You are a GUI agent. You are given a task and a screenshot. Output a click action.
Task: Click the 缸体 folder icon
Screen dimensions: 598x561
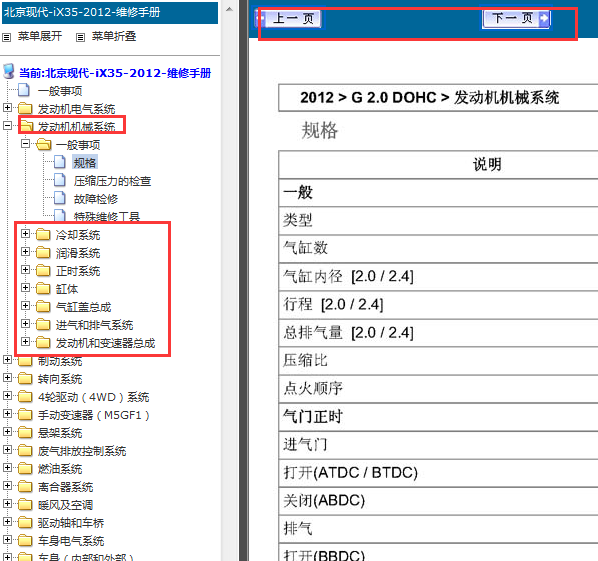pos(43,288)
